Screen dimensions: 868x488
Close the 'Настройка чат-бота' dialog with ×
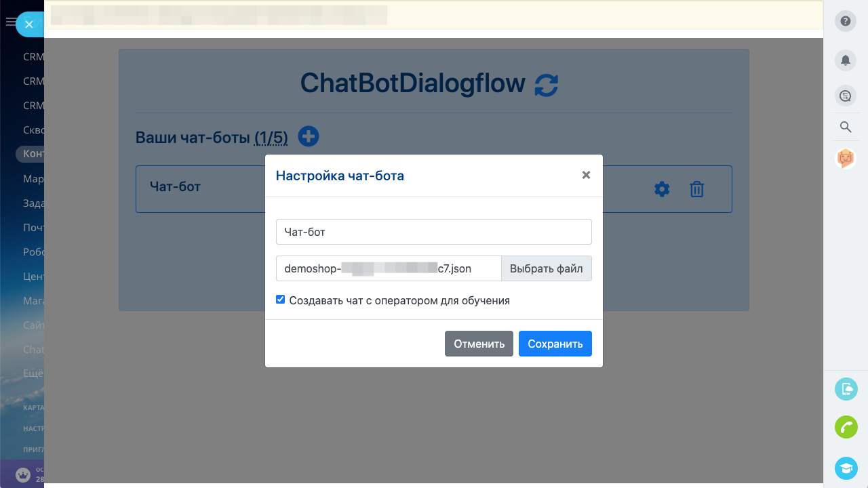coord(586,176)
